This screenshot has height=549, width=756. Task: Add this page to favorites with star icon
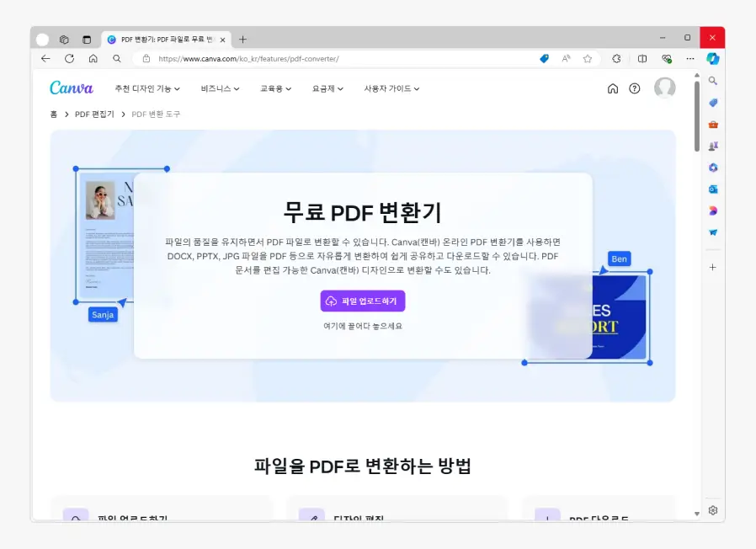point(588,59)
